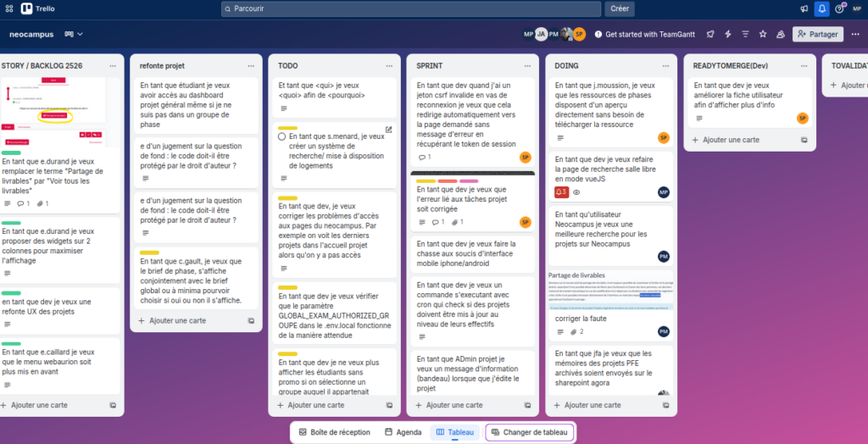Open the Trello app switcher grid
This screenshot has height=444, width=868.
(8, 8)
